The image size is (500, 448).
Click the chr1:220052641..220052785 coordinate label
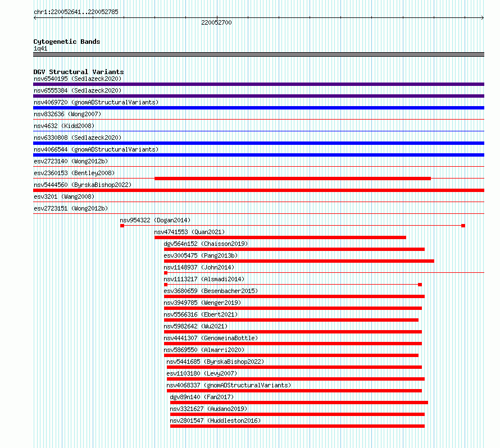click(x=76, y=12)
